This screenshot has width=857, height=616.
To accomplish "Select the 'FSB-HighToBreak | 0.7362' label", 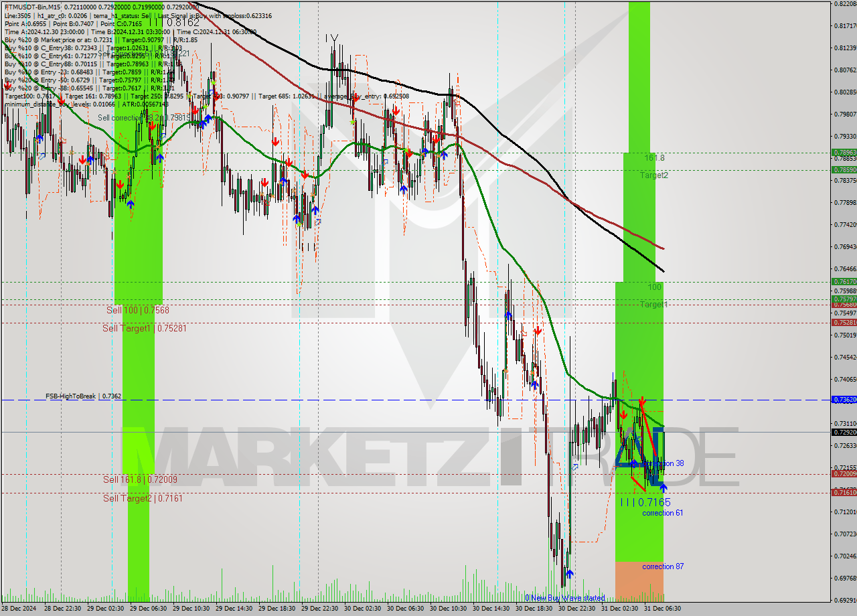I will point(83,396).
